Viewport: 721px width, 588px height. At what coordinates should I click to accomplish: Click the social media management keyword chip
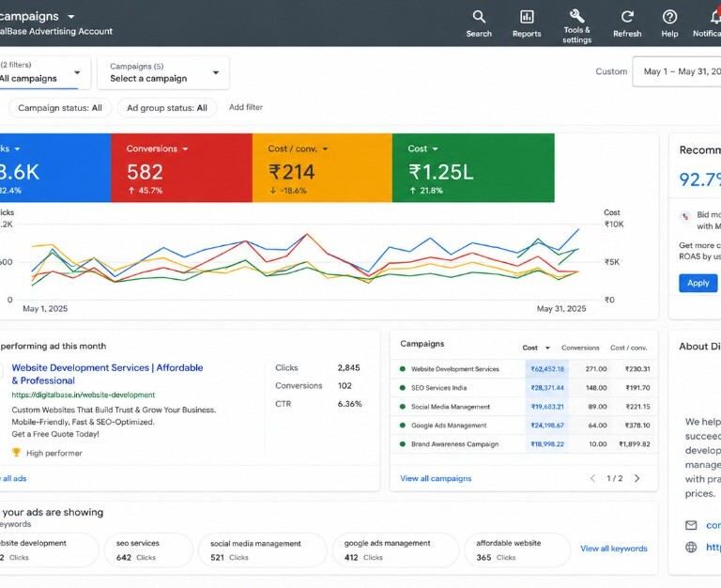click(262, 549)
